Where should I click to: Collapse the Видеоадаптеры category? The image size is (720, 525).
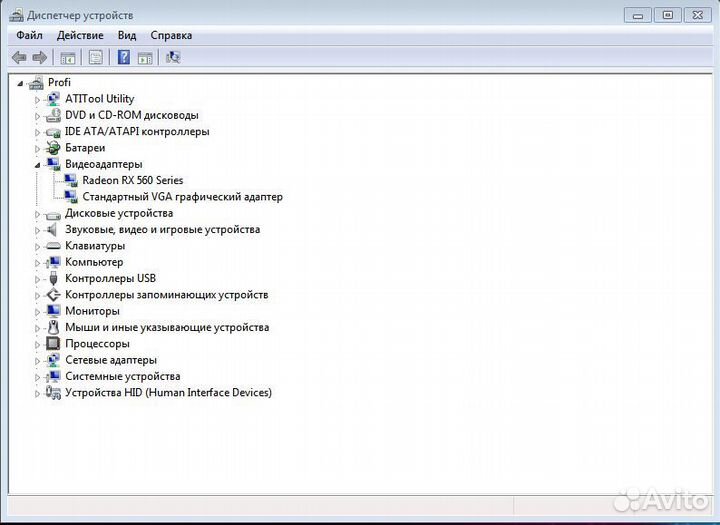(x=38, y=164)
